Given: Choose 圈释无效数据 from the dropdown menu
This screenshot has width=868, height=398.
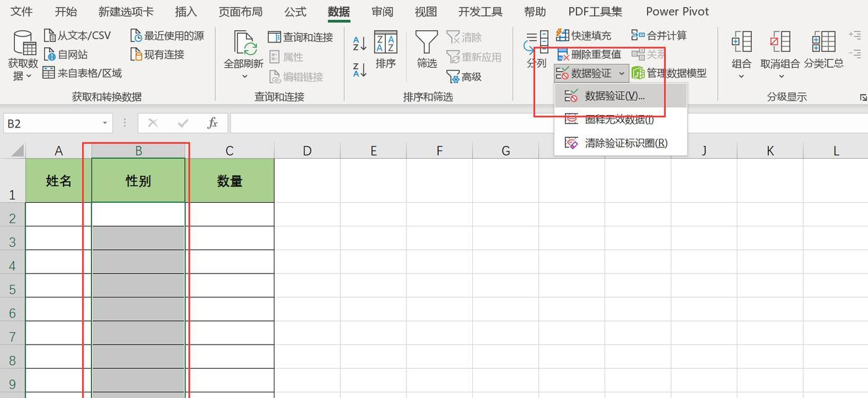Looking at the screenshot, I should [x=620, y=119].
